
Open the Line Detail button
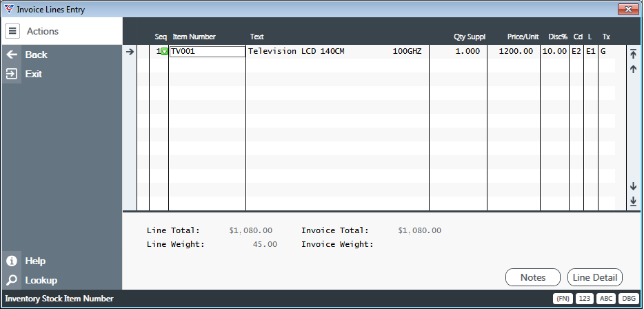[595, 277]
